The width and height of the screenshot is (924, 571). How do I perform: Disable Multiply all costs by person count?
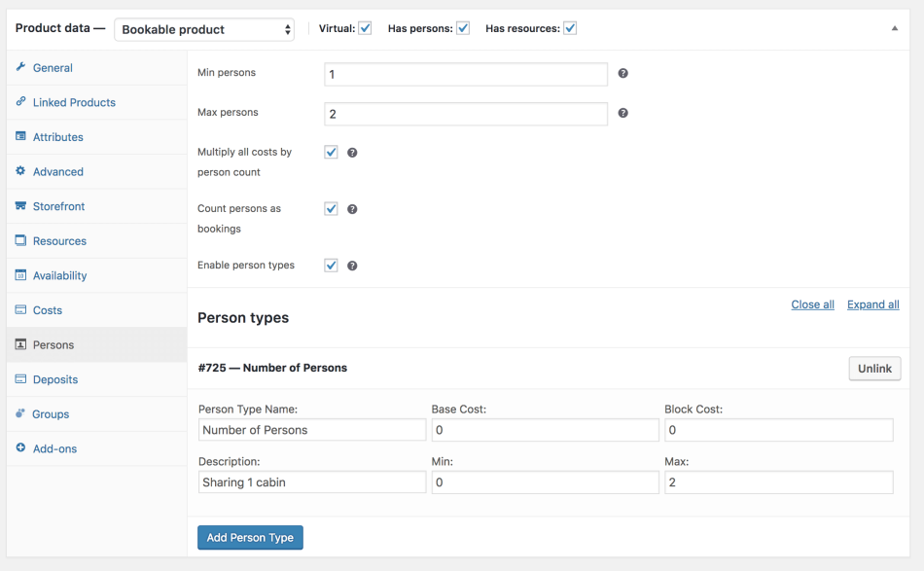[331, 153]
